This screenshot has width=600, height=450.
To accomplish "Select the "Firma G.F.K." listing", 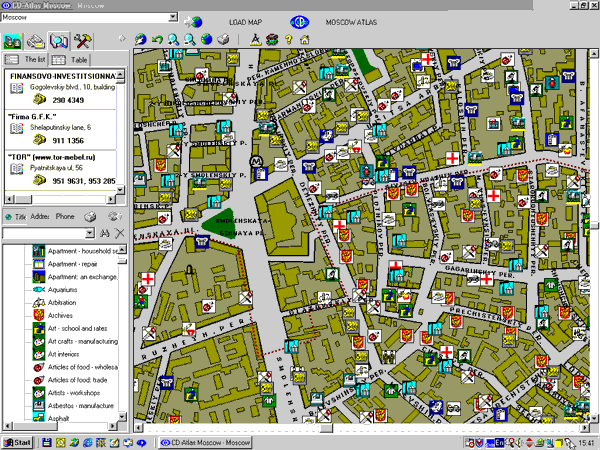I will (32, 117).
